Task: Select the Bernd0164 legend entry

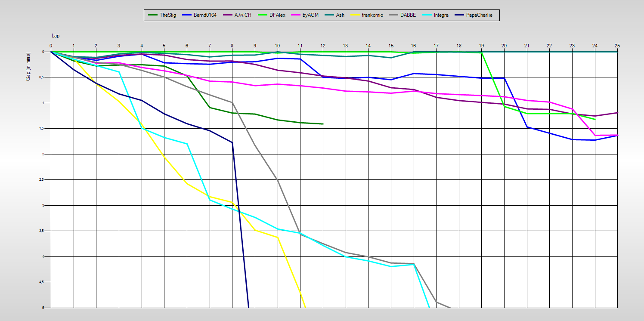Action: point(204,15)
